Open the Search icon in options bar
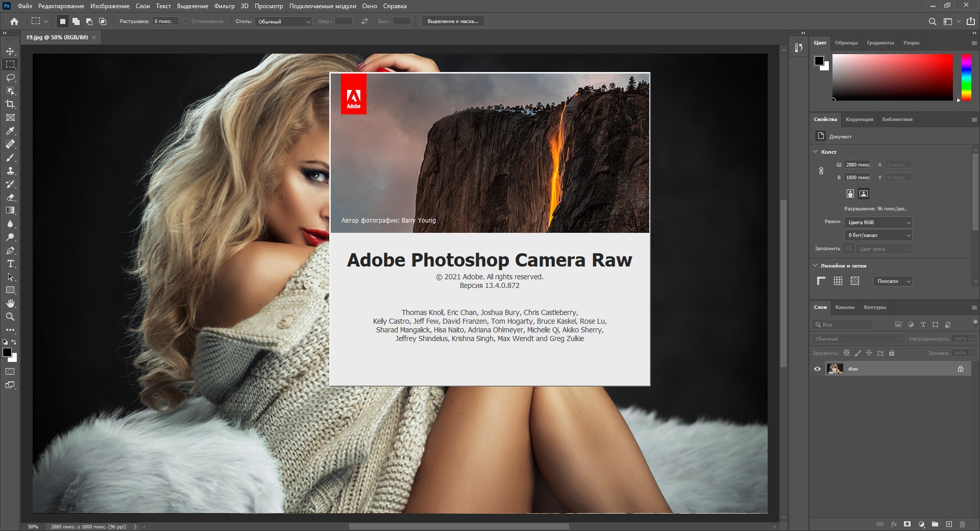Image resolution: width=980 pixels, height=531 pixels. pyautogui.click(x=932, y=21)
